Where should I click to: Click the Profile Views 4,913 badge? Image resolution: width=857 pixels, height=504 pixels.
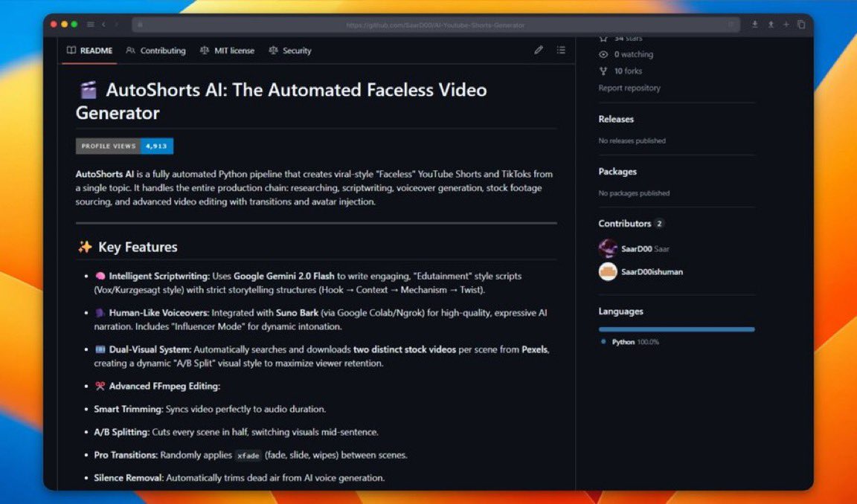click(x=125, y=146)
